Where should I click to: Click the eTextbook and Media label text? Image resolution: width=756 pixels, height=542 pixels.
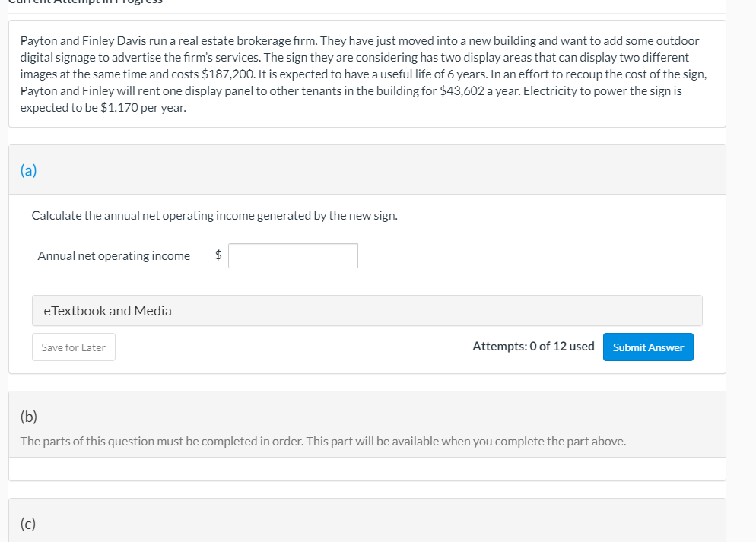[107, 310]
